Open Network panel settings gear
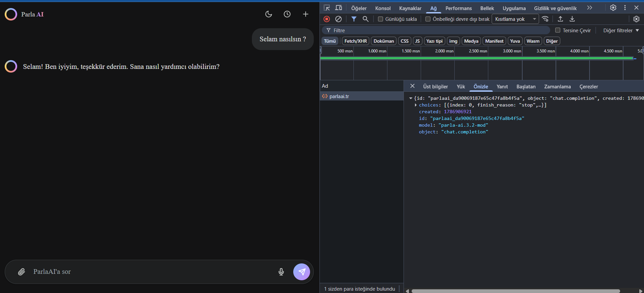 click(636, 19)
